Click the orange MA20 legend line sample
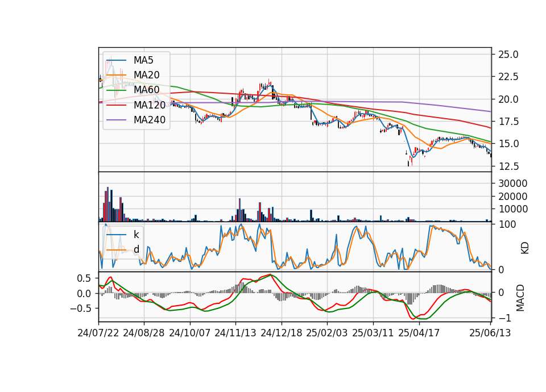 click(x=116, y=75)
